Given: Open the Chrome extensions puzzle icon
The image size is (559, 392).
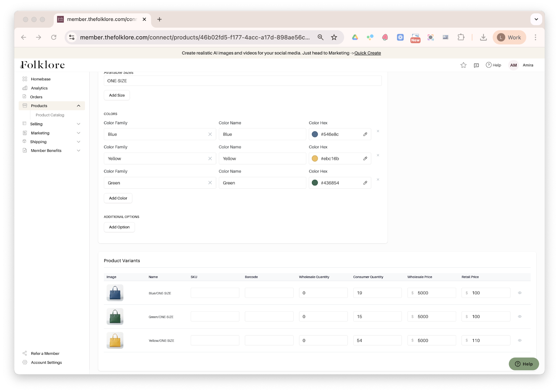Looking at the screenshot, I should 461,37.
